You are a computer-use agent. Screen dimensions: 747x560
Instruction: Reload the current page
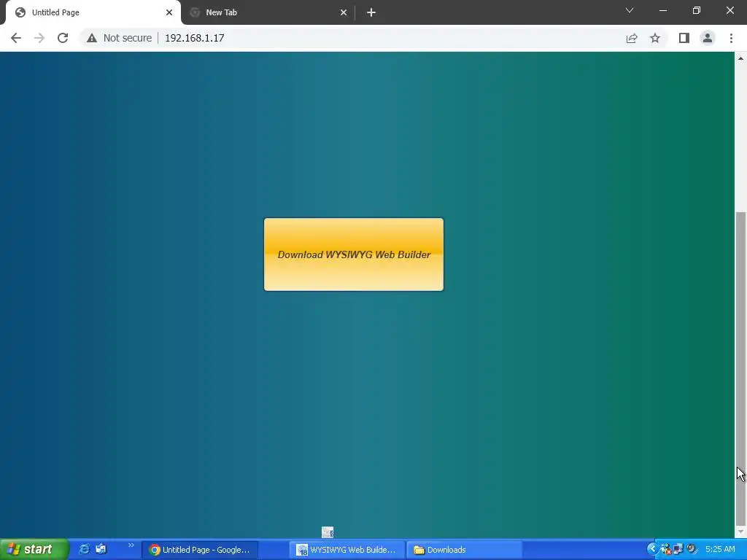63,38
